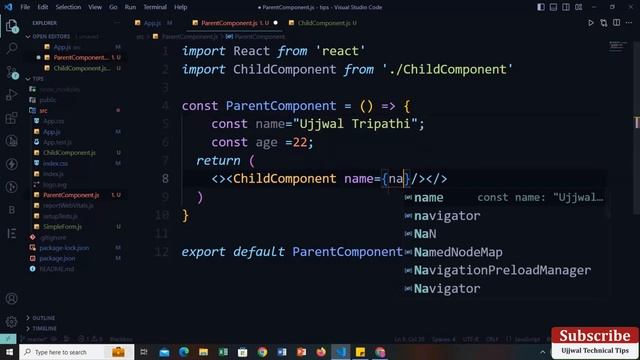The width and height of the screenshot is (640, 360).
Task: Click the Subscribe button overlay
Action: tap(595, 336)
